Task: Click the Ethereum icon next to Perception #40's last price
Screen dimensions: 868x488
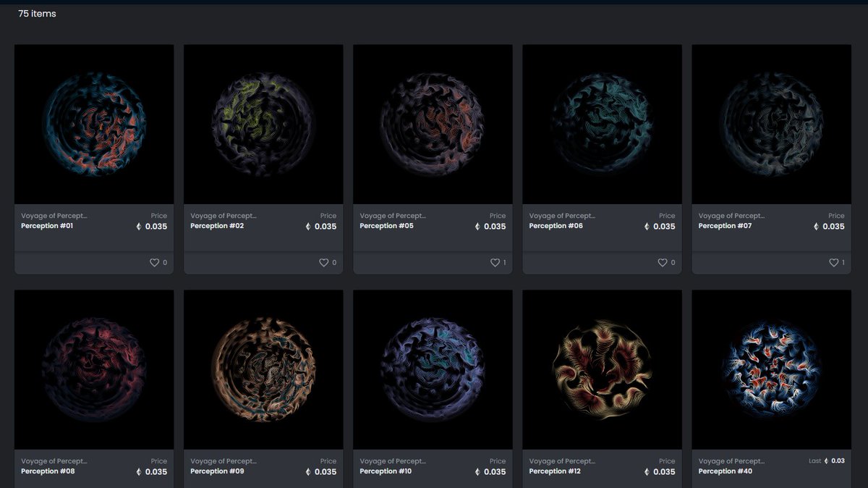Action: coord(826,460)
